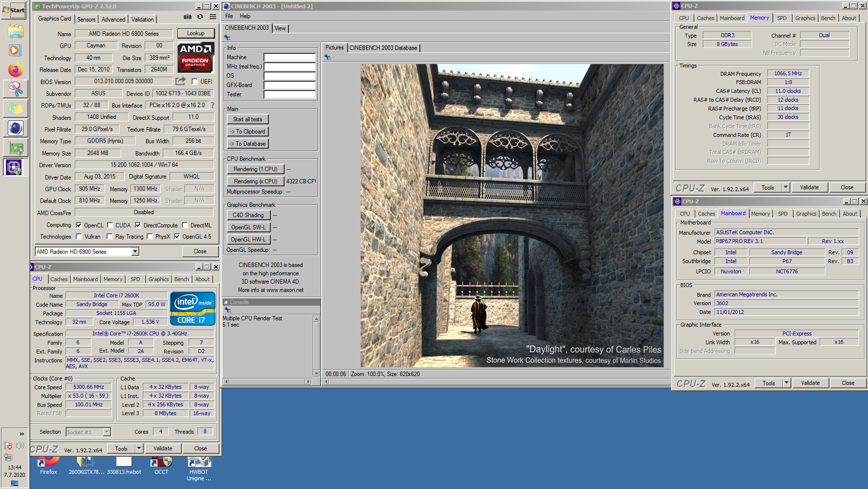Click the Rendering (1 CPU) button
868x489 pixels.
point(255,169)
